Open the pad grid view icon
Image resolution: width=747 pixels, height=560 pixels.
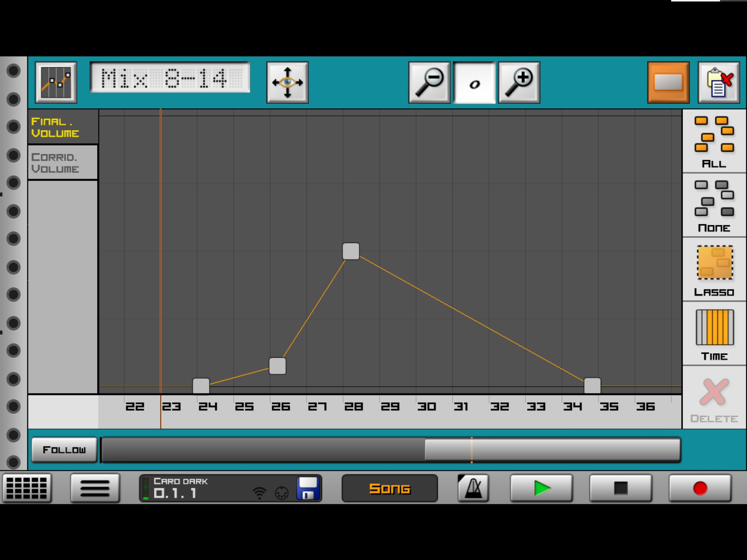[27, 488]
